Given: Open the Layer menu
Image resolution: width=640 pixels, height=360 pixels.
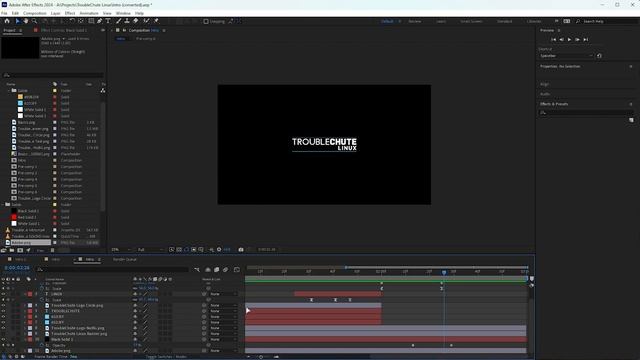Looking at the screenshot, I should pos(56,13).
